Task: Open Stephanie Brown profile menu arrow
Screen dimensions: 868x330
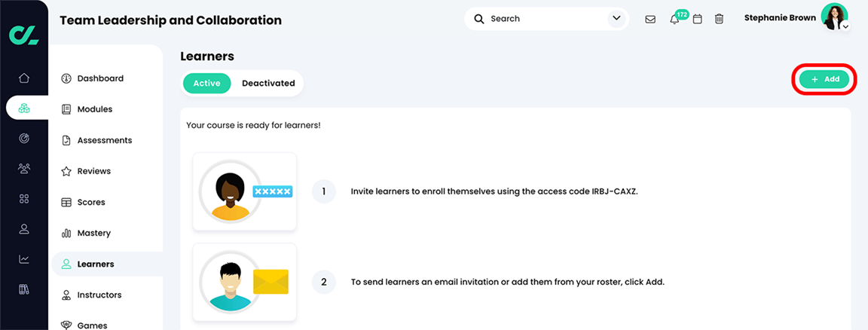Action: tap(845, 27)
